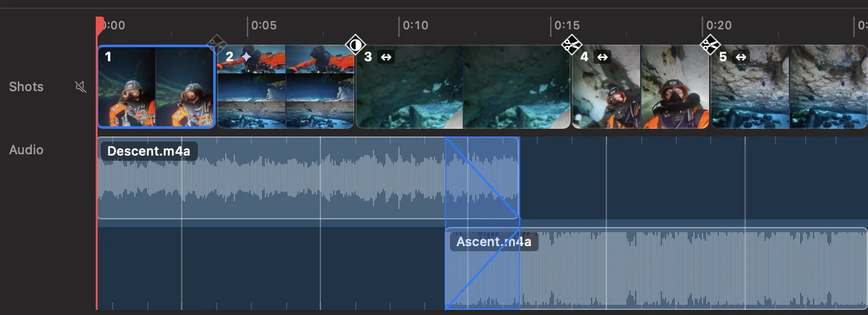This screenshot has height=315, width=868.
Task: Click the stretch arrows badge on shot 3
Action: [385, 57]
